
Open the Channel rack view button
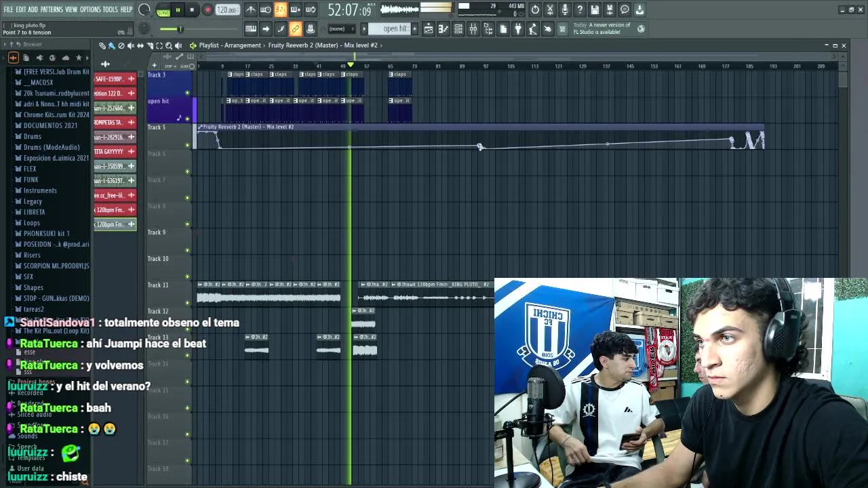(458, 28)
